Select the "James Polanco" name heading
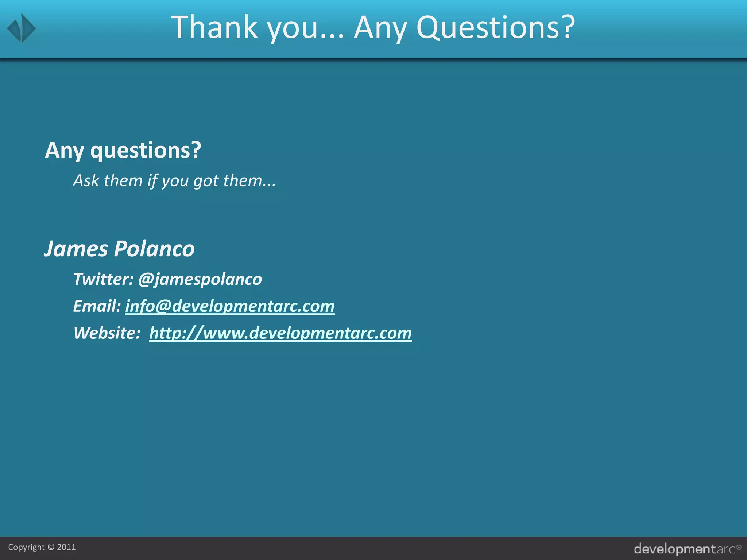The width and height of the screenshot is (747, 560). click(x=119, y=249)
